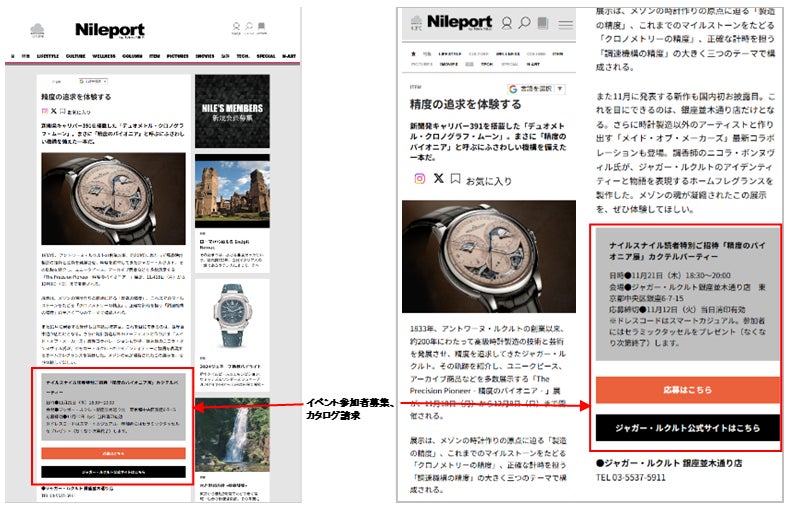Click the black ジャガー・ルクルト公式サイトはこちら button in mobile view
789x507 pixels.
click(x=687, y=428)
